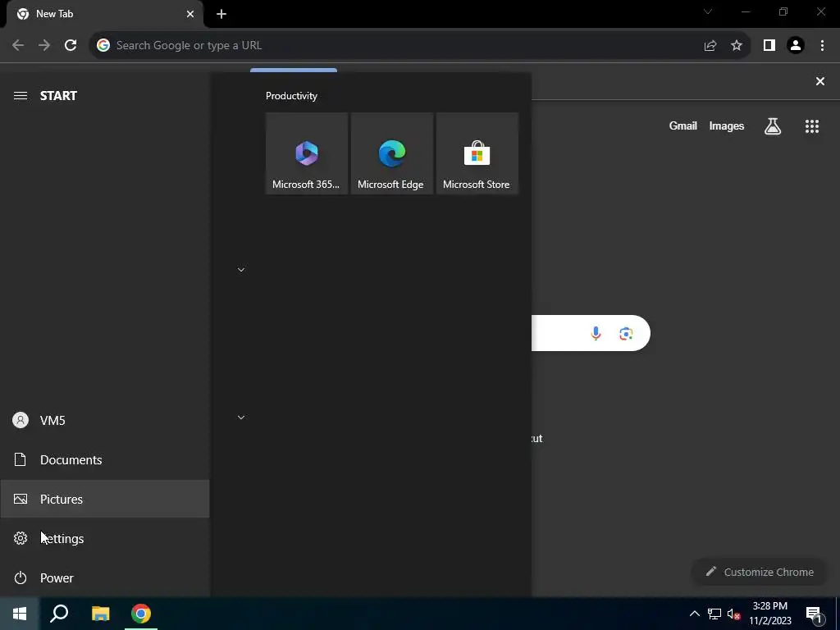Click the Productivity group header
This screenshot has height=630, width=840.
pyautogui.click(x=291, y=96)
